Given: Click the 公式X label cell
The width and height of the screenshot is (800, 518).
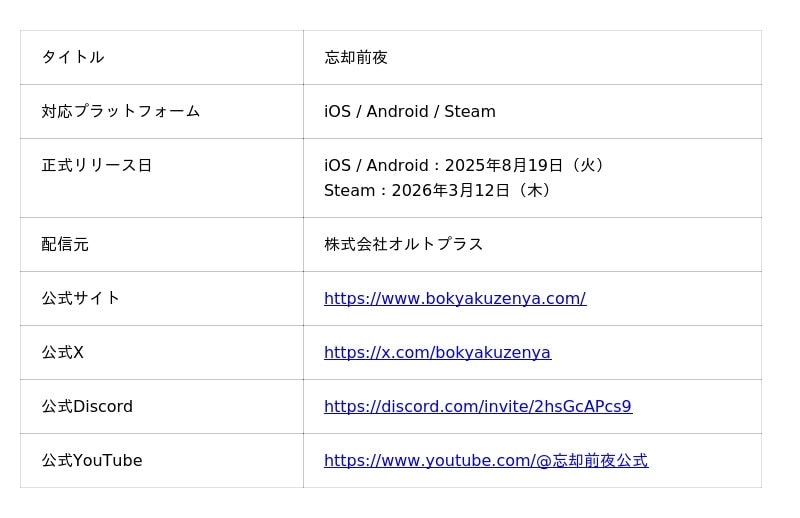Looking at the screenshot, I should 62,352.
